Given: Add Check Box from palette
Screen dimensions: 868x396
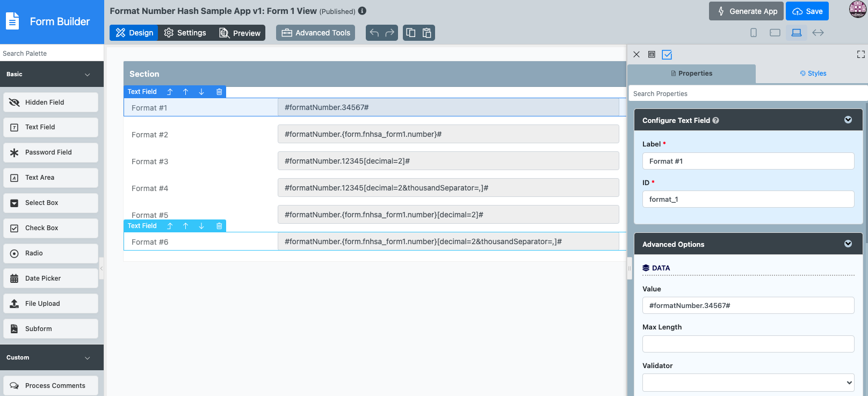Looking at the screenshot, I should [50, 228].
